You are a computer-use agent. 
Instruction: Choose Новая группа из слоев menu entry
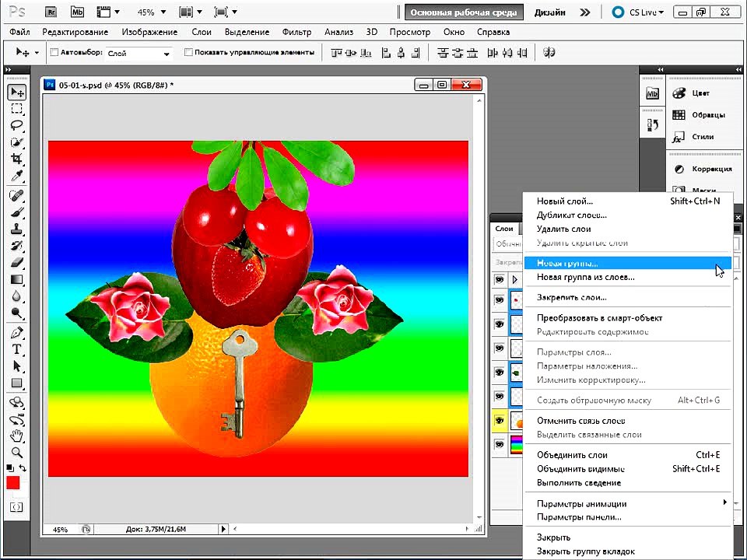(x=585, y=277)
